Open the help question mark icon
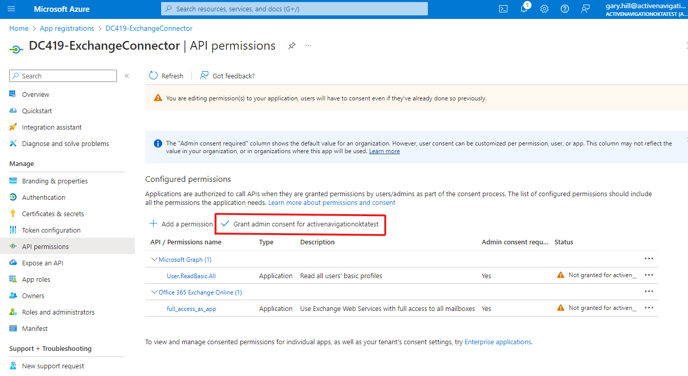The image size is (688, 376). pos(565,9)
